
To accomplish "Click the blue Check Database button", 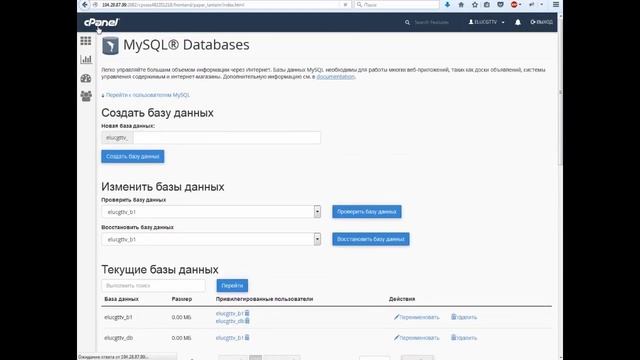I will (367, 212).
